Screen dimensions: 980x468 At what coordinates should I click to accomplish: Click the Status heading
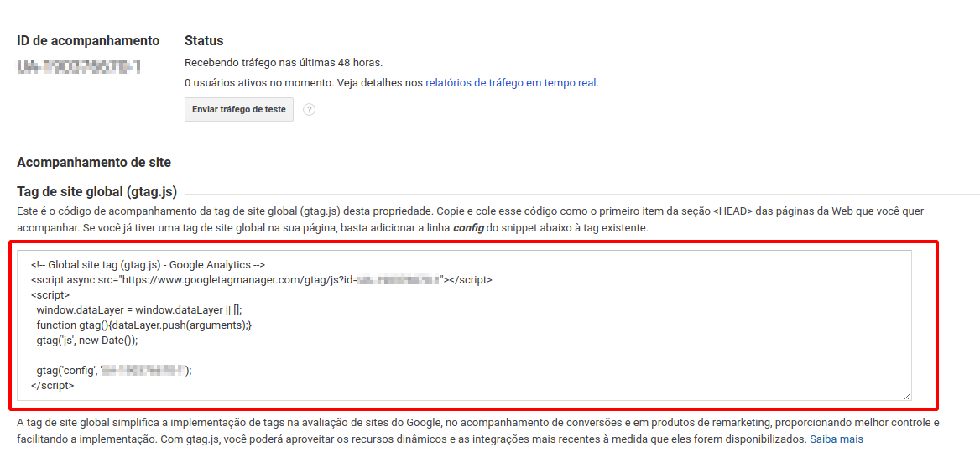[205, 41]
